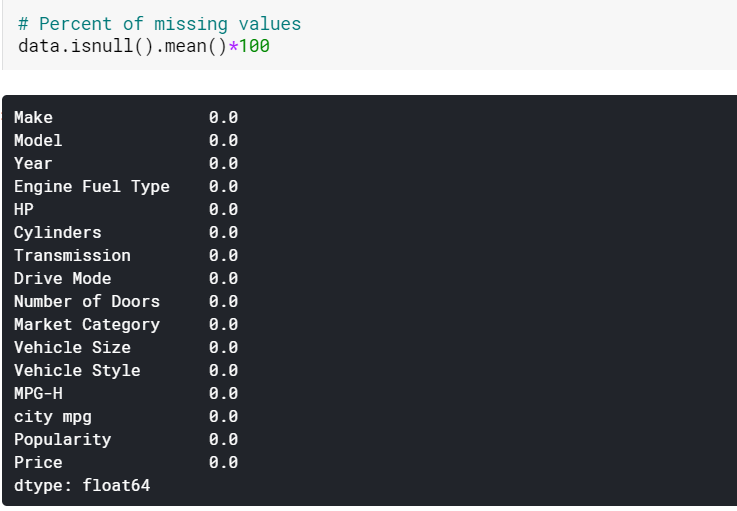Viewport: 737px width, 511px height.
Task: Click the 'Popularity' row label
Action: click(62, 440)
